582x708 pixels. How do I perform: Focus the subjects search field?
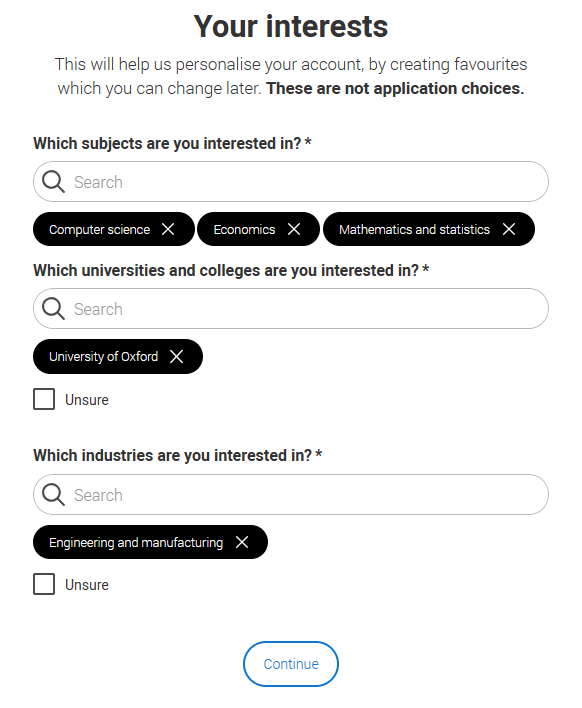[x=291, y=182]
